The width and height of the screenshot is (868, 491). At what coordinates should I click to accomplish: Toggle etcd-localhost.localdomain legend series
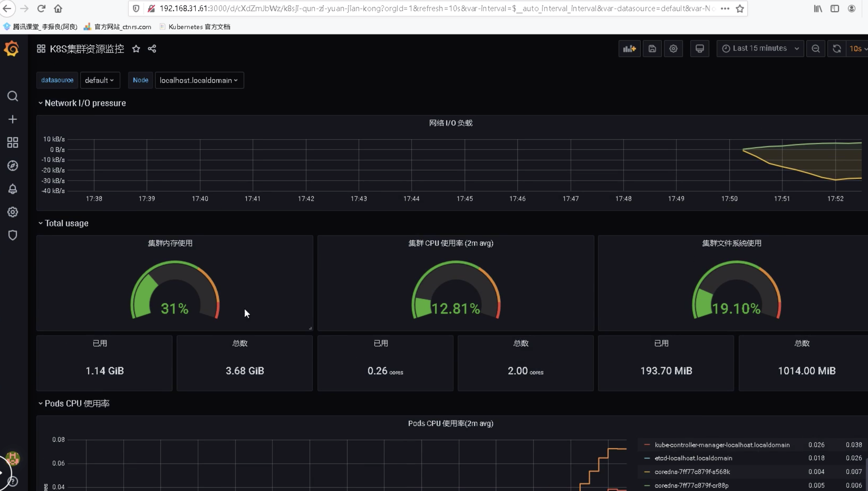pos(693,458)
